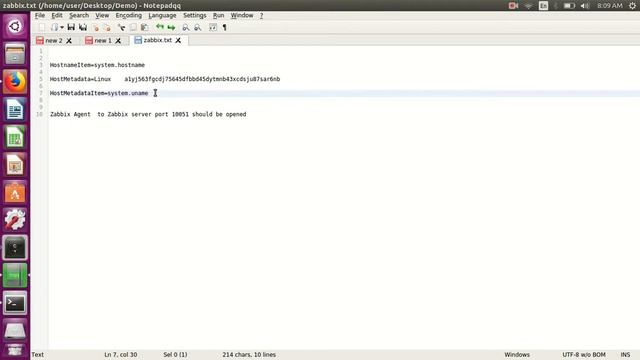Open System Settings wrench-gear dock icon
This screenshot has width=640, height=360.
click(x=15, y=220)
